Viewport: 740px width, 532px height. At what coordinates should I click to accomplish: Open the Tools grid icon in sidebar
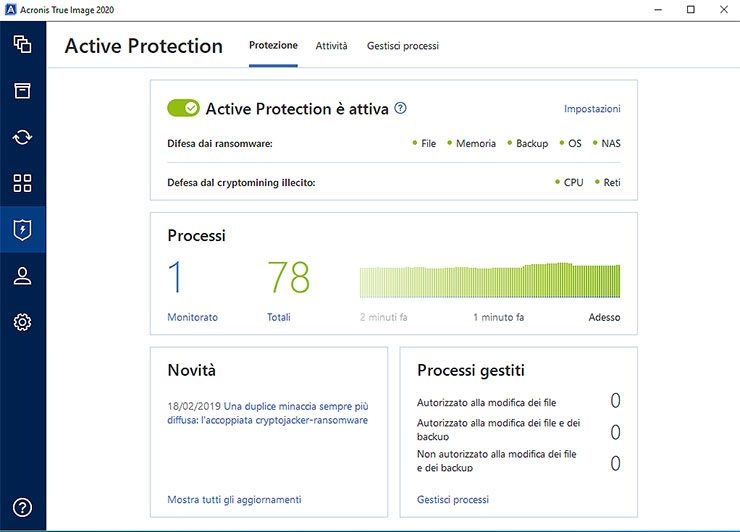click(22, 183)
